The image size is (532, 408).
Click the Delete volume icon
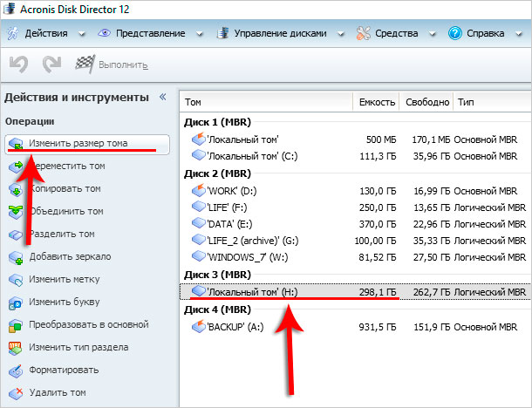16,393
